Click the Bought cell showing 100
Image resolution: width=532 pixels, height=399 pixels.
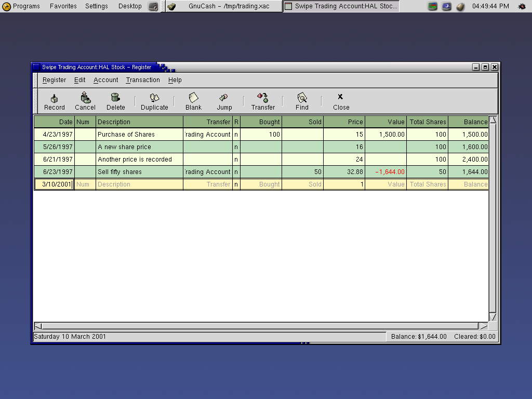point(261,135)
